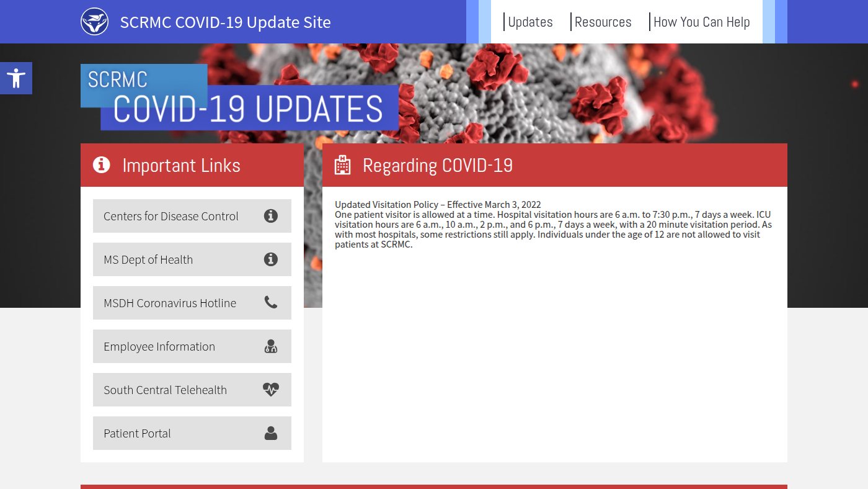868x489 pixels.
Task: Click the COVID-19 UPDATES banner heading
Action: click(249, 109)
